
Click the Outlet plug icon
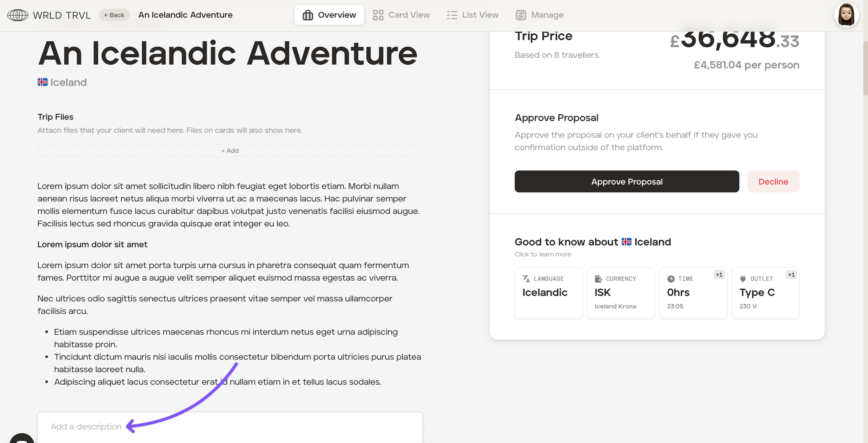(x=743, y=279)
